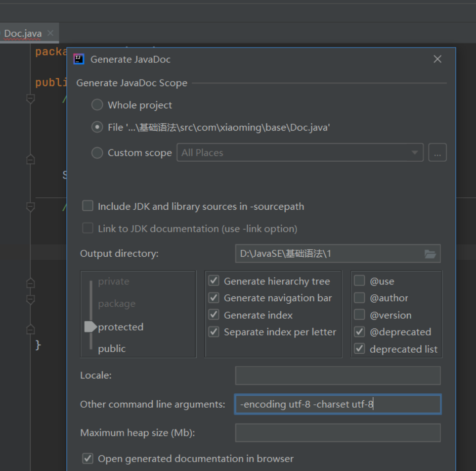Uncheck Generate hierarchy tree

(x=214, y=281)
